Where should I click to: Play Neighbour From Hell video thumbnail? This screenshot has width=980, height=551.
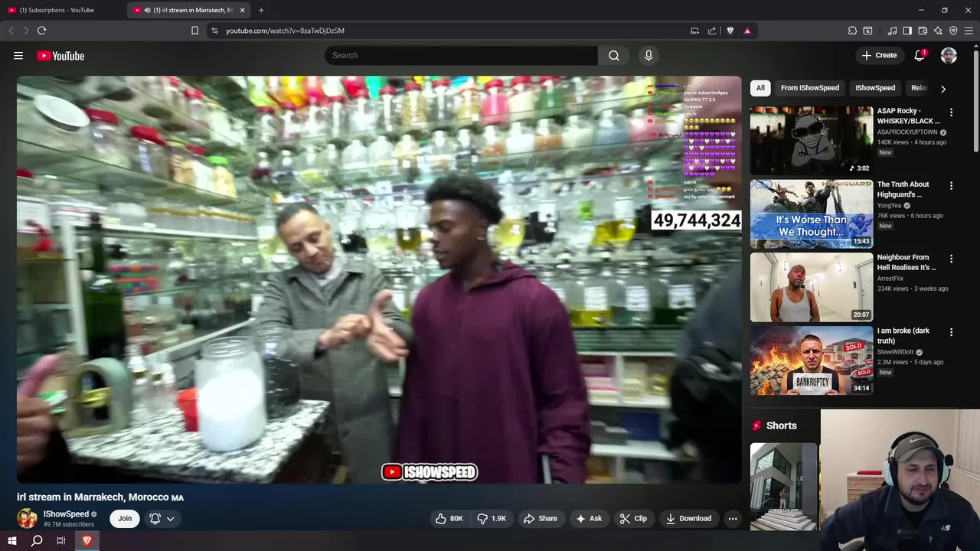(x=812, y=287)
